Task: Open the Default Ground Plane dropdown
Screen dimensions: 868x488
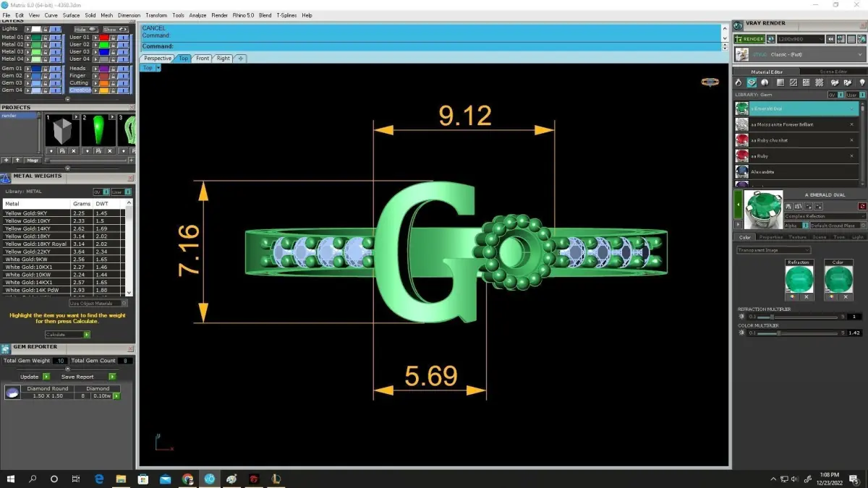Action: pos(837,226)
